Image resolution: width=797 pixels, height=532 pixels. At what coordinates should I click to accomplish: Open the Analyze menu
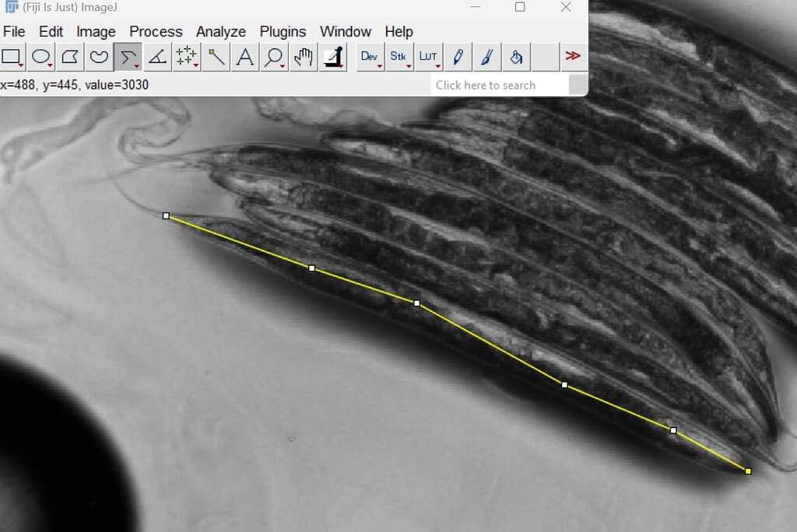[220, 32]
